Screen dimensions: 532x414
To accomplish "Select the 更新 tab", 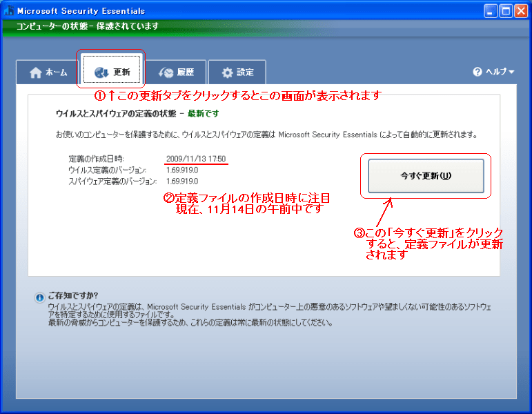I will pos(113,72).
